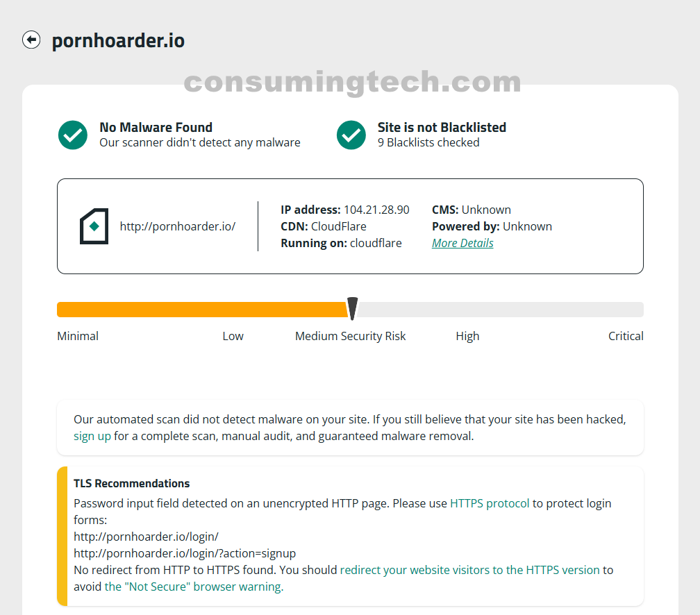The image size is (700, 615).
Task: Click the orange filled part of the risk bar
Action: coord(201,310)
